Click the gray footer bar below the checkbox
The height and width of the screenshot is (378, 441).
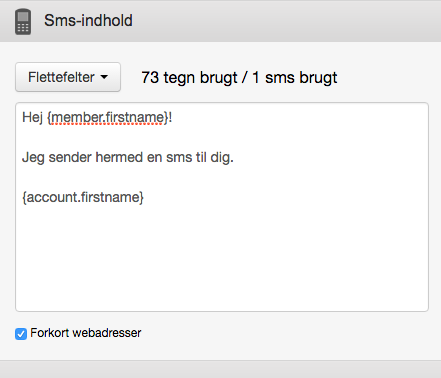220,369
